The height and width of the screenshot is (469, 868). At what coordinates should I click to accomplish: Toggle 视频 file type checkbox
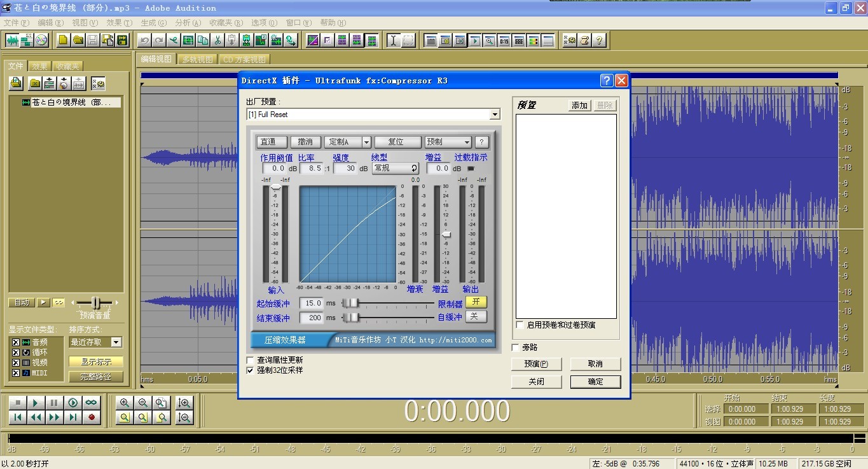click(x=16, y=363)
